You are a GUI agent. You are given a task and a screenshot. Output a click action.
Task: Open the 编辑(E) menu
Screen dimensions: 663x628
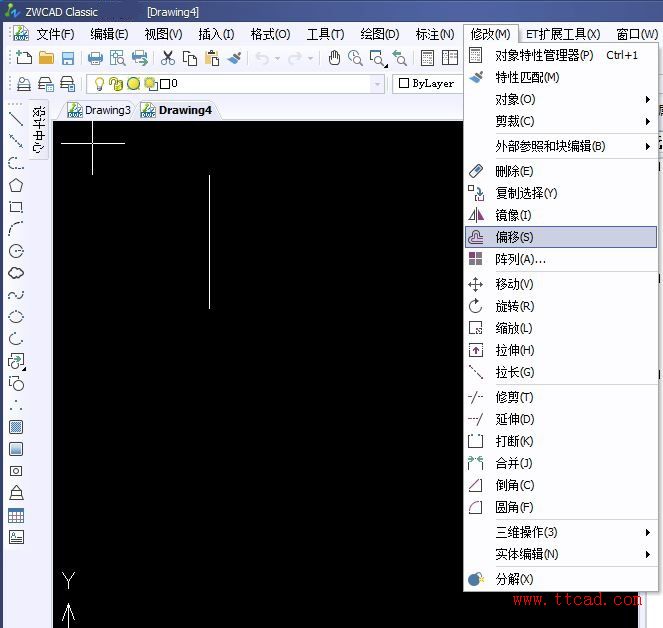(109, 34)
